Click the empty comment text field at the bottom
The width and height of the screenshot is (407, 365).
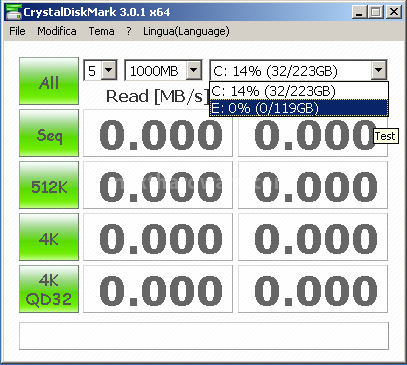(204, 336)
